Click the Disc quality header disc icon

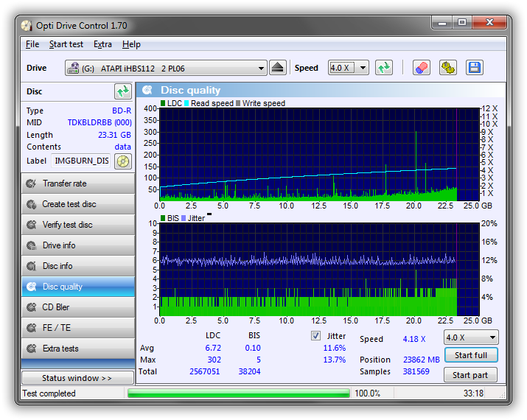point(147,90)
